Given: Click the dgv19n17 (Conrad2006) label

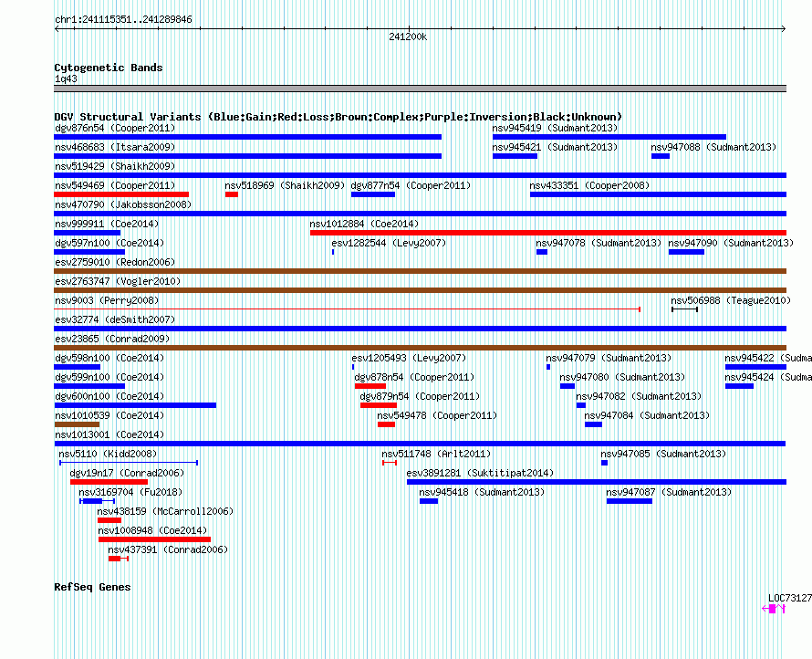Looking at the screenshot, I should coord(127,473).
